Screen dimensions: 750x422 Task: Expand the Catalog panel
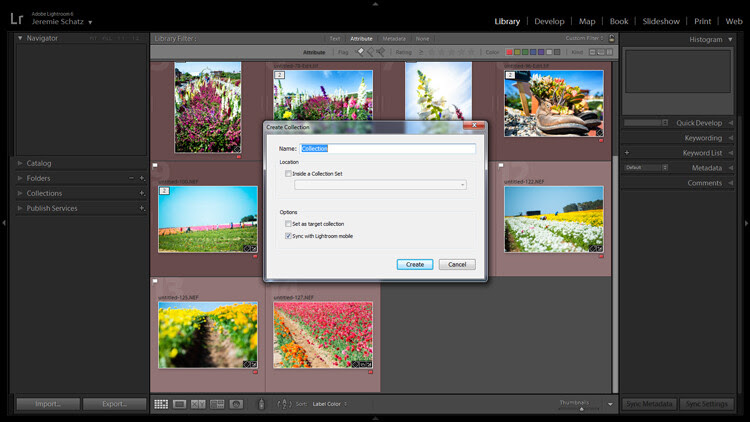20,163
